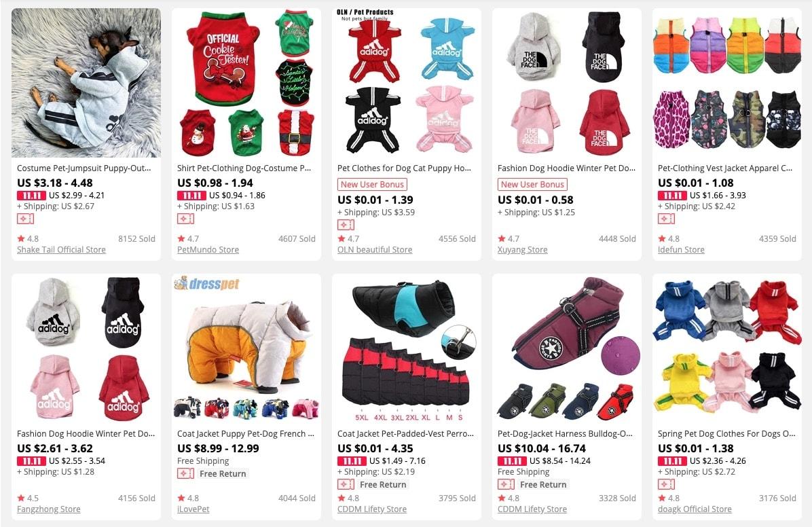Open the adidog jumpsuits product image
This screenshot has width=812, height=527.
pyautogui.click(x=407, y=82)
